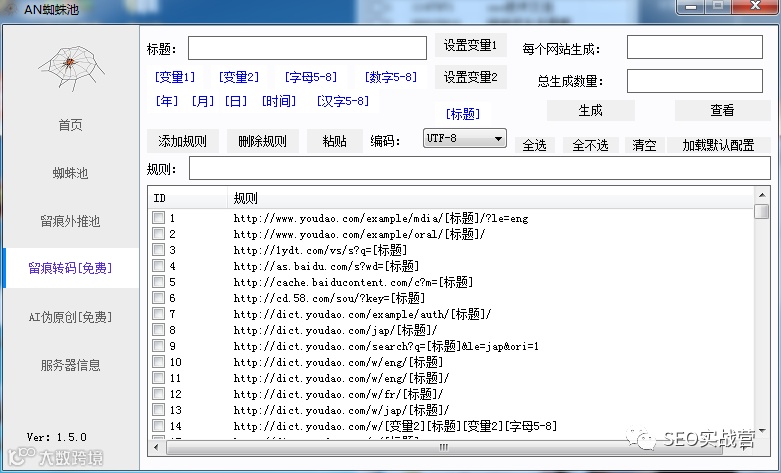Minimize the AN蜘蛛池 window
This screenshot has height=473, width=781.
pyautogui.click(x=690, y=7)
